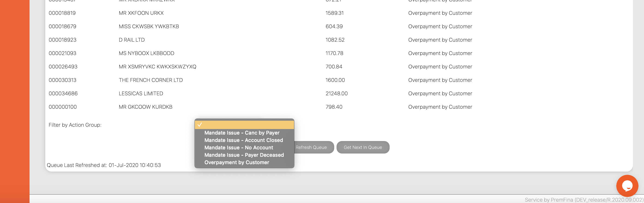Select account number 000000100

63,107
